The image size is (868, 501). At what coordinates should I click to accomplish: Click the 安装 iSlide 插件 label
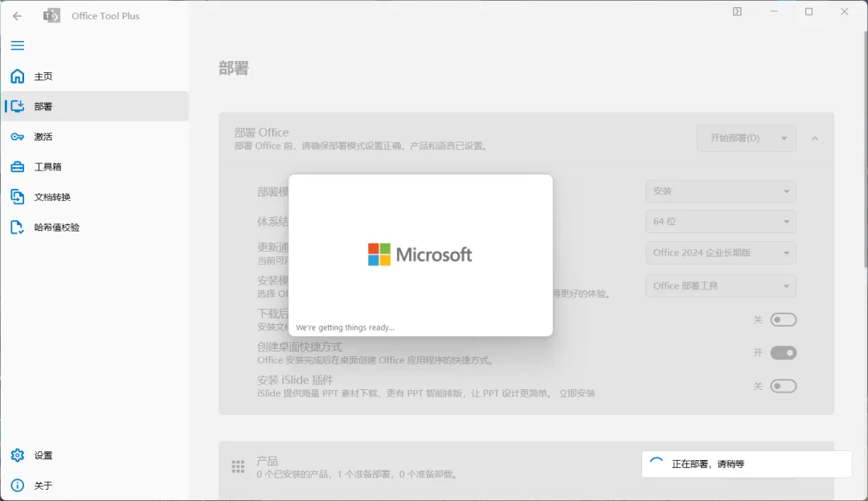[x=295, y=380]
